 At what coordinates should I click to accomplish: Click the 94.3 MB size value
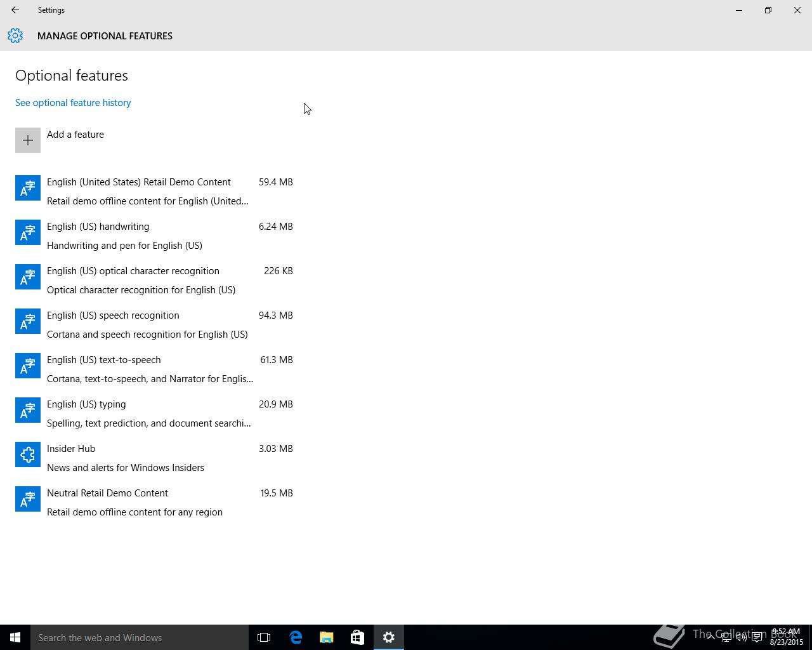point(276,315)
